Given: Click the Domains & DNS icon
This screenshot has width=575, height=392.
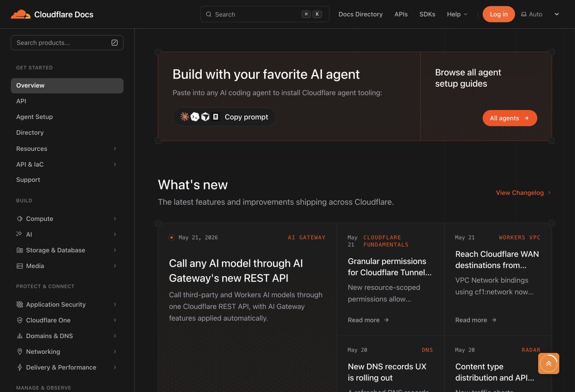Looking at the screenshot, I should coord(20,336).
